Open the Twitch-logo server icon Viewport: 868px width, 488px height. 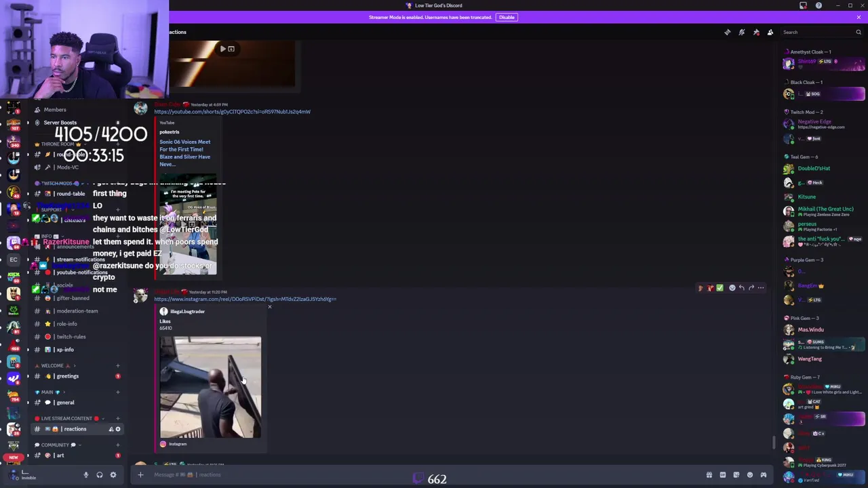(x=14, y=243)
